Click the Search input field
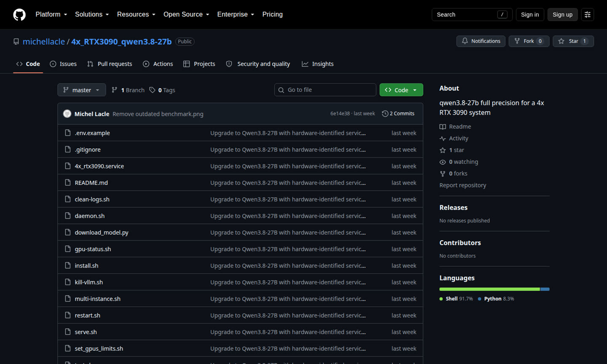607x364 pixels. [472, 15]
